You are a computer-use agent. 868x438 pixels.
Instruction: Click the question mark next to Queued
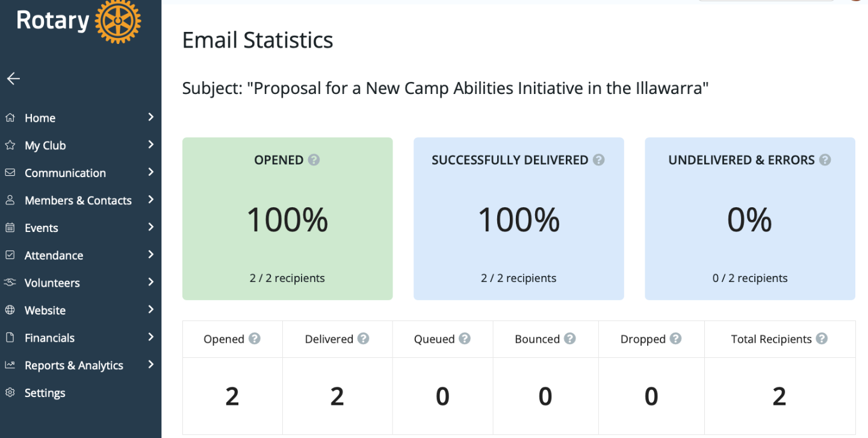[x=465, y=339]
